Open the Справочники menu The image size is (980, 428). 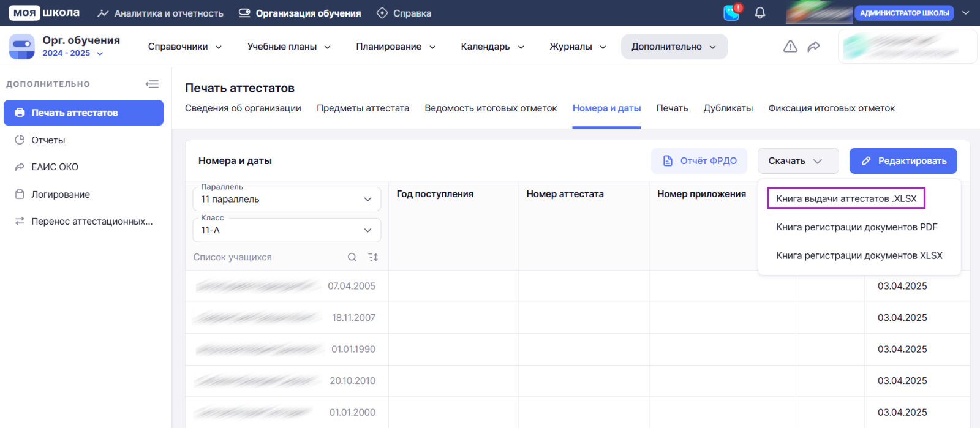coord(184,47)
